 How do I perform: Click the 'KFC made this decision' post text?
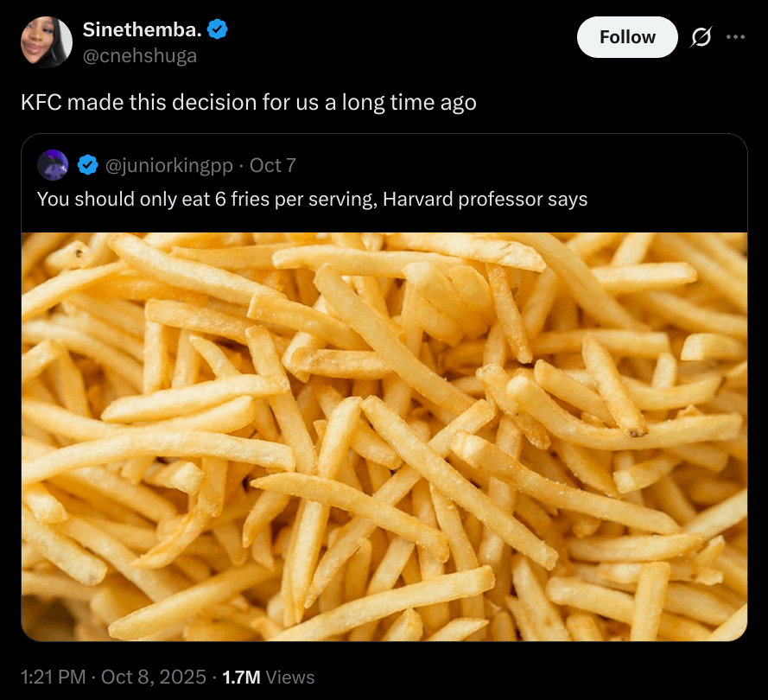click(249, 102)
